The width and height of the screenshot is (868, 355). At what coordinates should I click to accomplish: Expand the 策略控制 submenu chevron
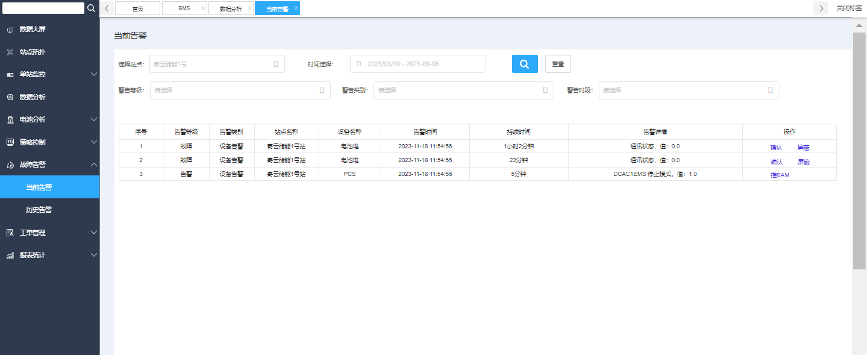tap(94, 142)
